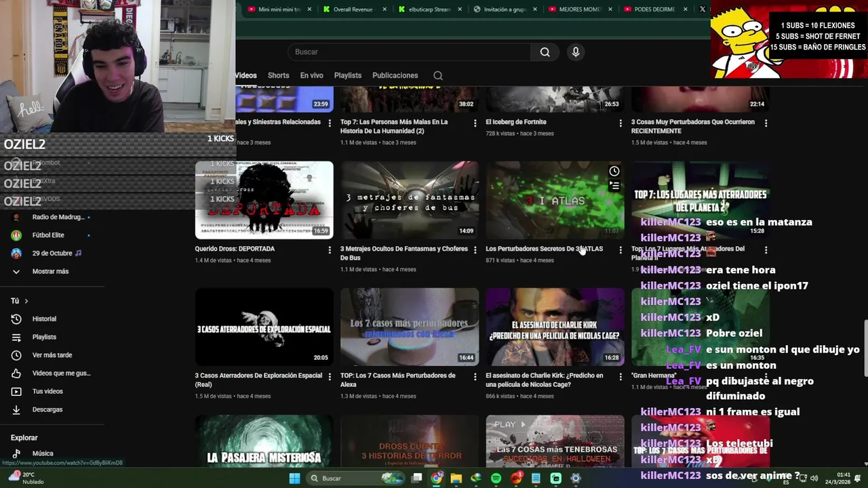Click the YouTube search magnifier button
Viewport: 868px width, 488px height.
pyautogui.click(x=545, y=52)
